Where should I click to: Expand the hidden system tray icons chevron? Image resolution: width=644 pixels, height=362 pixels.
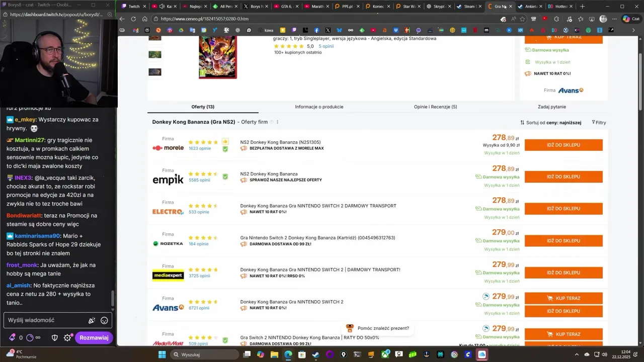point(577,354)
